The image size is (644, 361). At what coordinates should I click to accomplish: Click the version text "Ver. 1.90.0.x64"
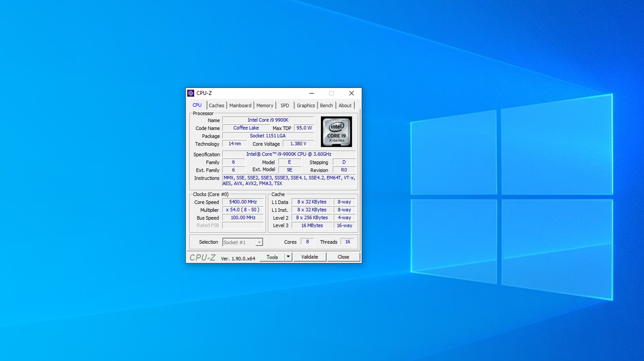238,258
